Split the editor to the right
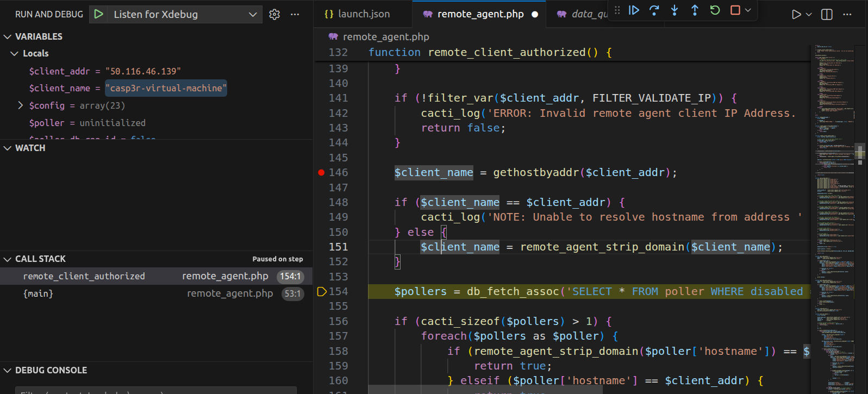Screen dimensions: 868x394 coord(827,15)
